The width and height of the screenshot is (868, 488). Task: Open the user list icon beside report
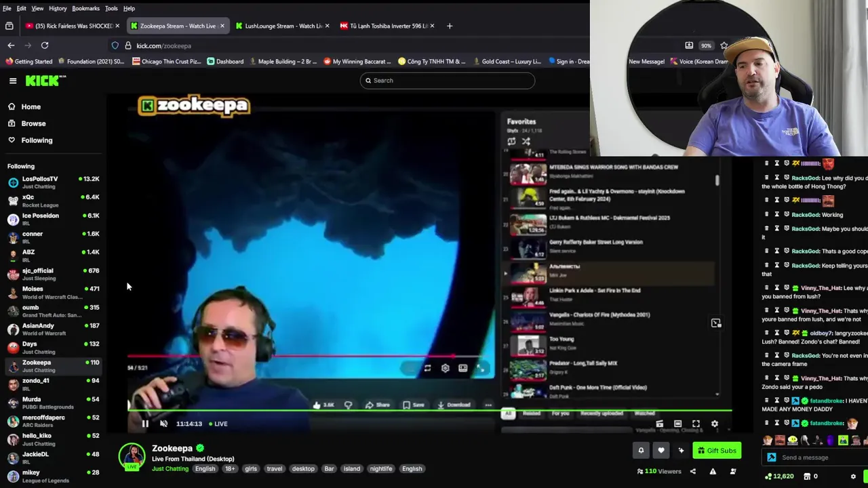[x=732, y=471]
